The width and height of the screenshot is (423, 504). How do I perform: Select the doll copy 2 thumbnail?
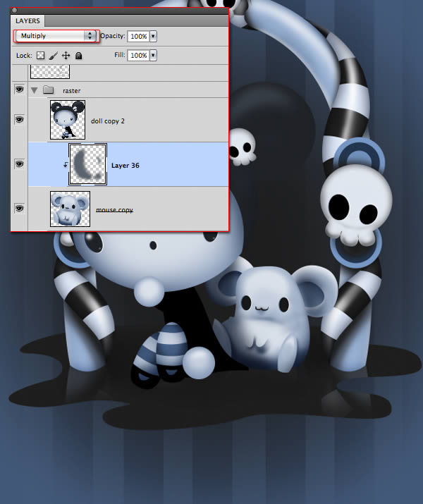[68, 120]
